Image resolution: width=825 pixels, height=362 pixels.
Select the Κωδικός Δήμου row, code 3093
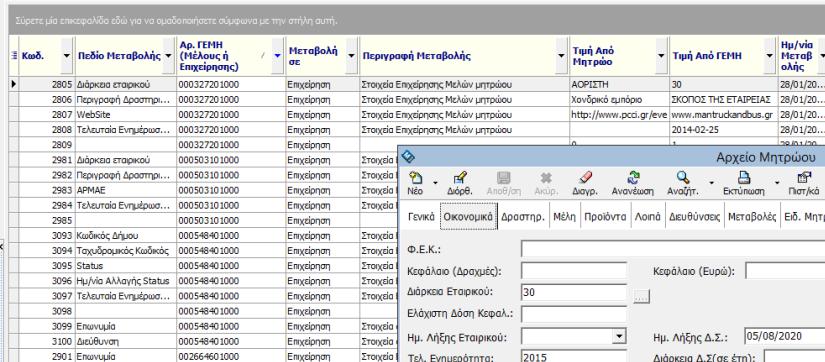coord(203,236)
